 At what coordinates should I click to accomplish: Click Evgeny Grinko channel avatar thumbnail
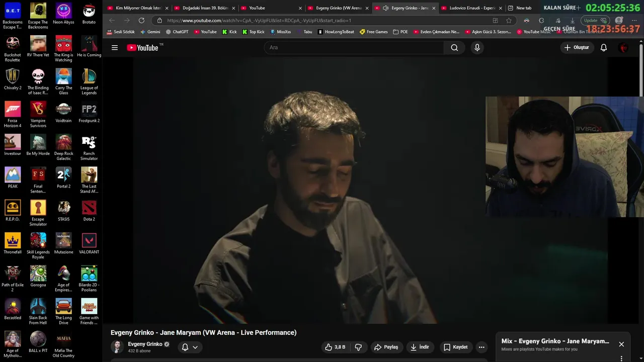tap(117, 347)
